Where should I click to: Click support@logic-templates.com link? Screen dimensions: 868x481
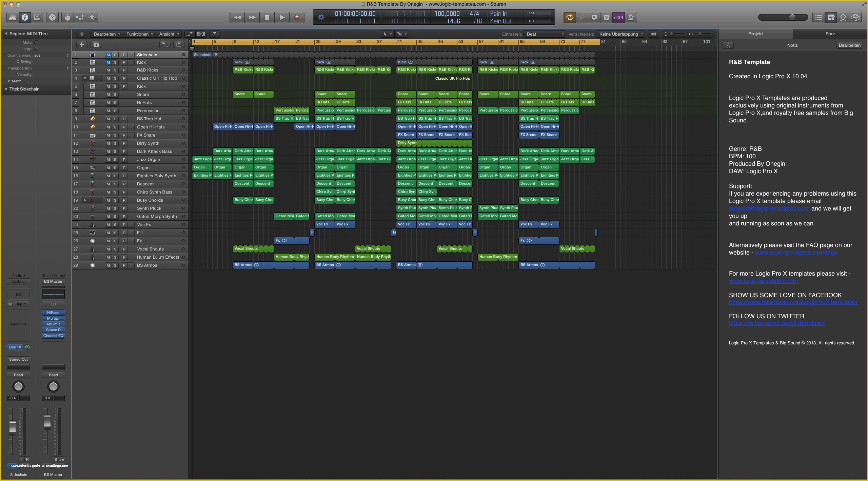769,208
